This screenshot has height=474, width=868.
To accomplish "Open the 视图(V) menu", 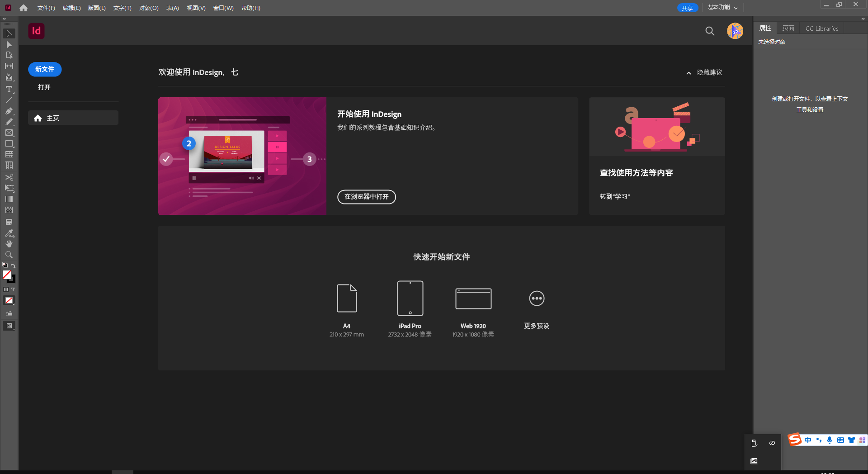I will 196,8.
